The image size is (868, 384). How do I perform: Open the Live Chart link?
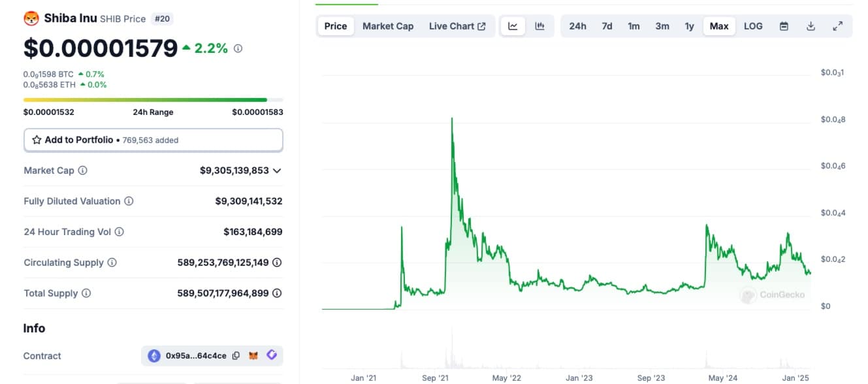(x=457, y=26)
